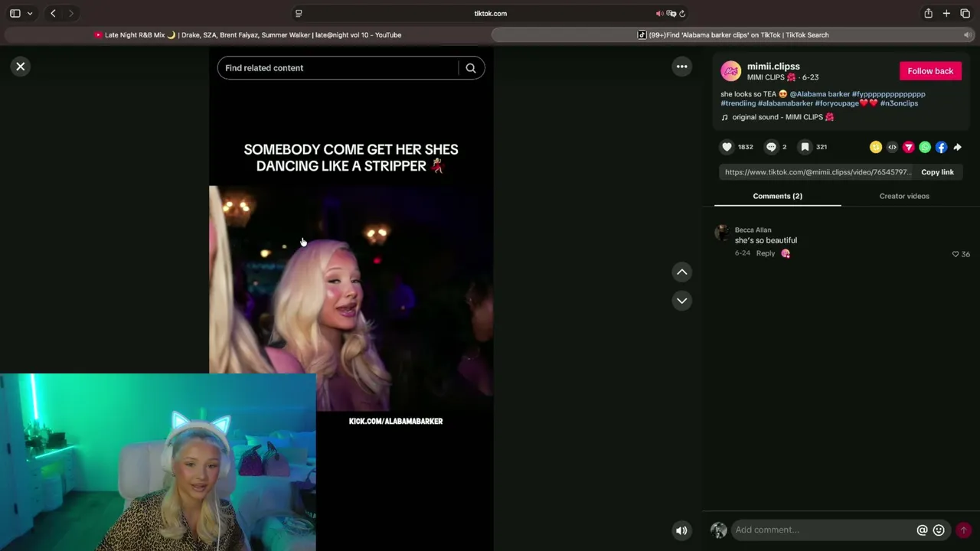Share the video to WhatsApp
Viewport: 980px width, 551px height.
[x=925, y=147]
